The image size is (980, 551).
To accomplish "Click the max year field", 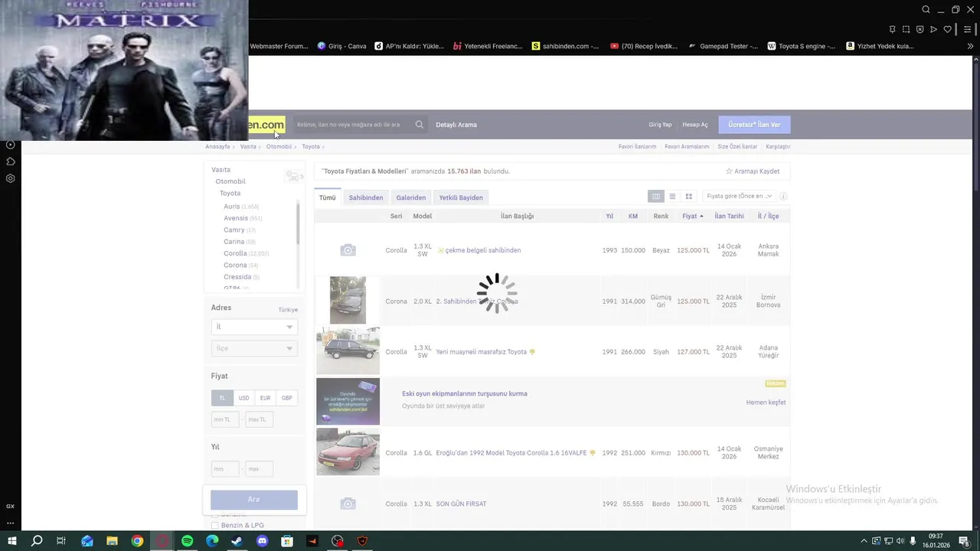I will [x=260, y=468].
